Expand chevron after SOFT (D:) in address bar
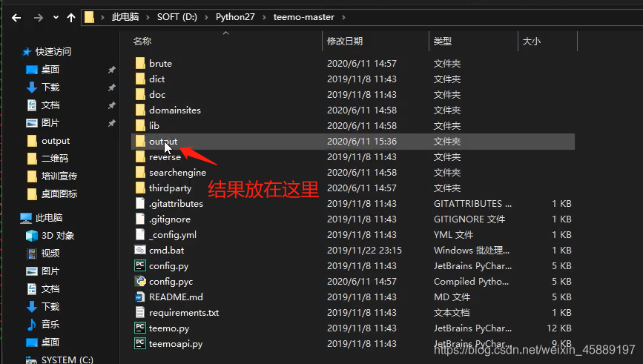This screenshot has width=643, height=364. point(206,17)
